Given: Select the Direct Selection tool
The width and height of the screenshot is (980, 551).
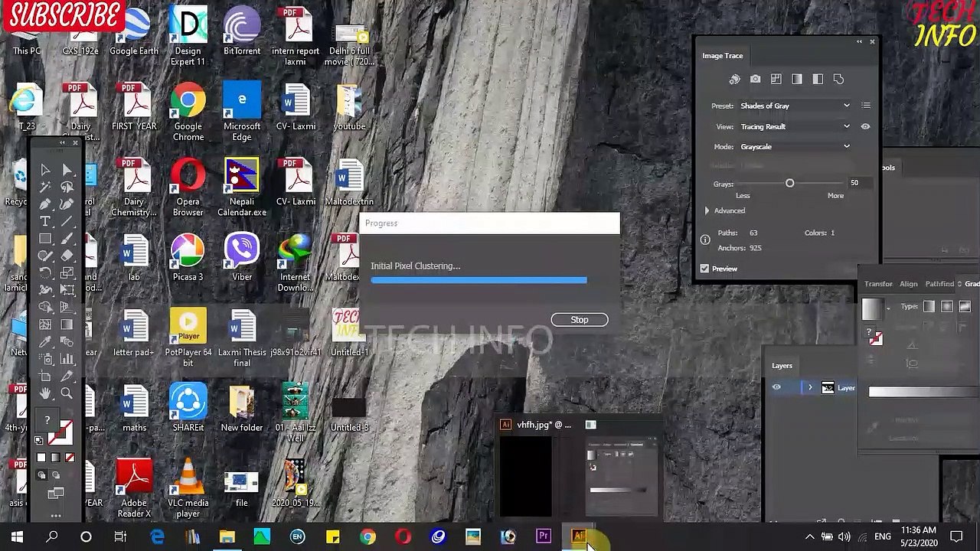Looking at the screenshot, I should [67, 170].
